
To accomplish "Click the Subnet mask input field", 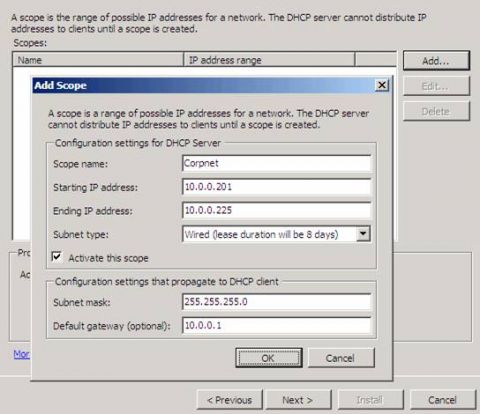I will pos(276,302).
